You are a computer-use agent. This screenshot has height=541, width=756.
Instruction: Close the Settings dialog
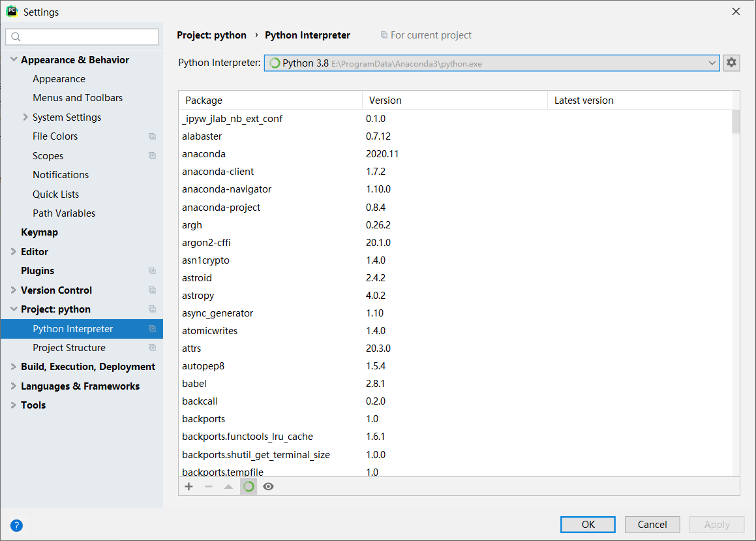[x=736, y=12]
